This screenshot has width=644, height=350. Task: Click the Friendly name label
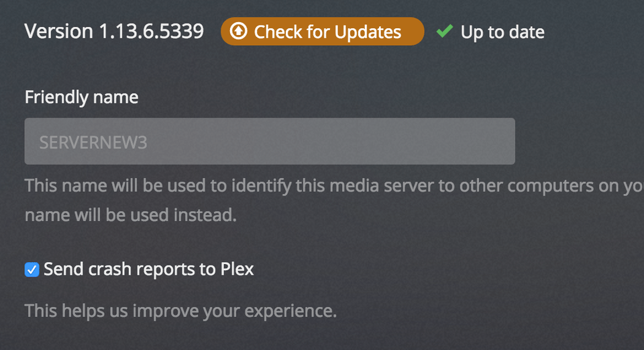(x=81, y=97)
